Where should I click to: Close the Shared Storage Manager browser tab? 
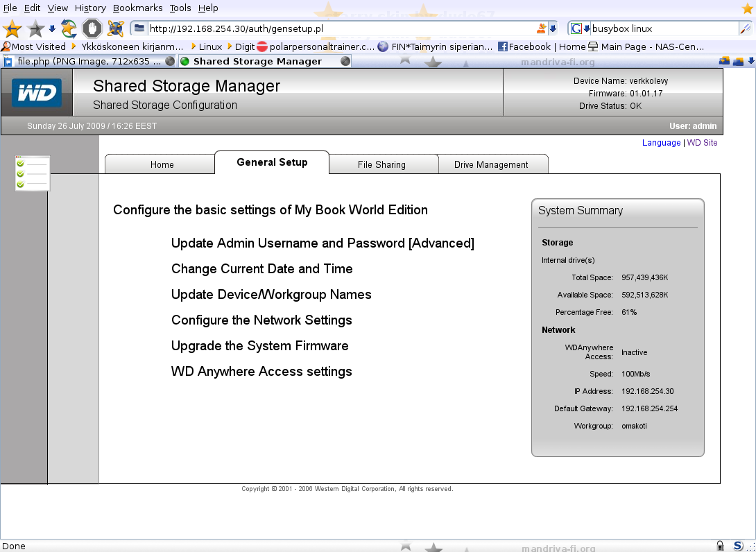(x=345, y=61)
